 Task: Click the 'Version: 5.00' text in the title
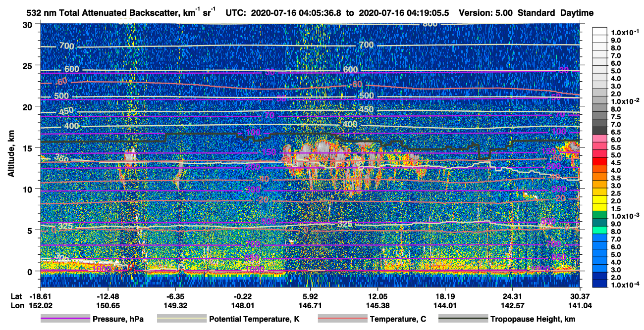(486, 13)
